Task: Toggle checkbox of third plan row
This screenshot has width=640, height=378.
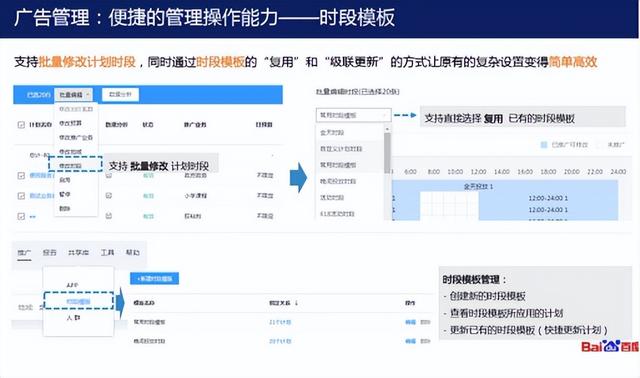Action: [21, 216]
